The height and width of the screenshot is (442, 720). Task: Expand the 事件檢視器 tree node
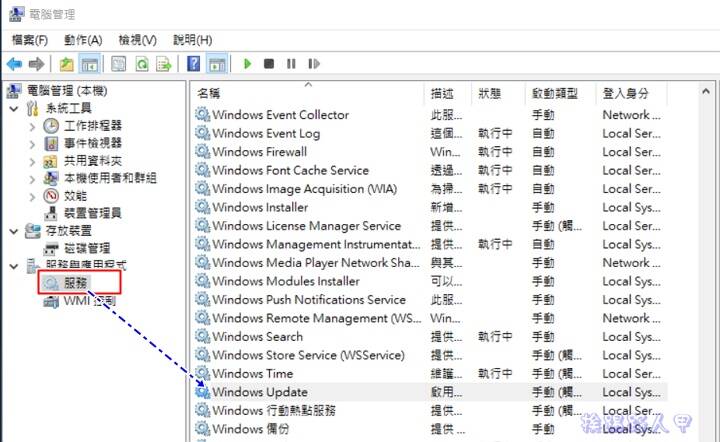pos(32,144)
